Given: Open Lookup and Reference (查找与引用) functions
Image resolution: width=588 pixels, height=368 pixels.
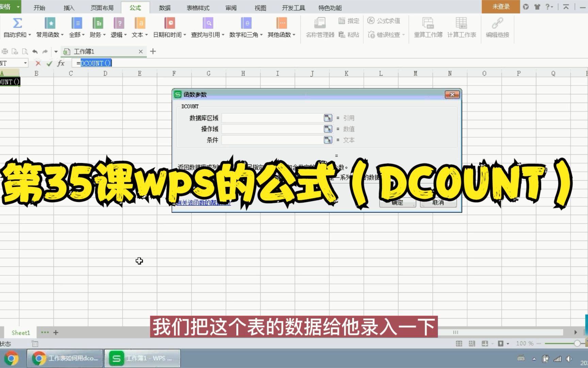Looking at the screenshot, I should pos(208,27).
